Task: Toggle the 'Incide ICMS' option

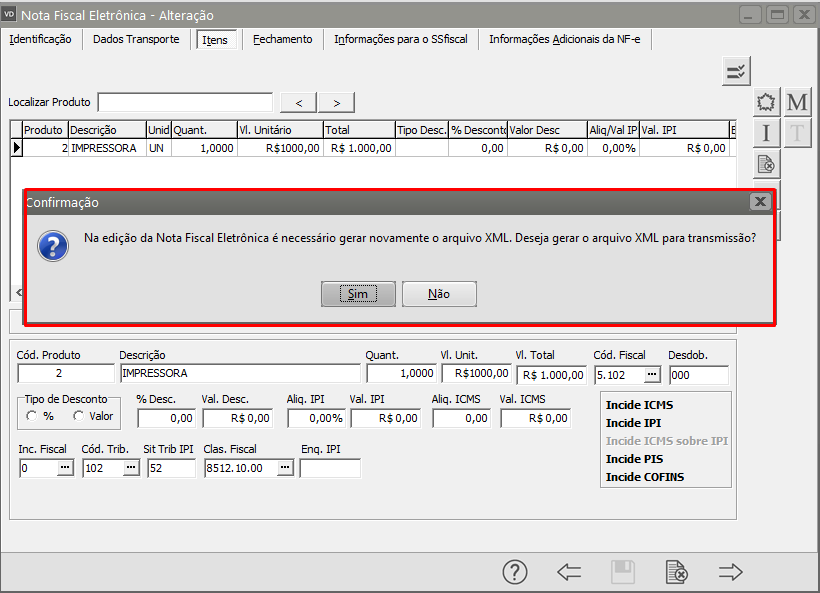Action: [639, 405]
